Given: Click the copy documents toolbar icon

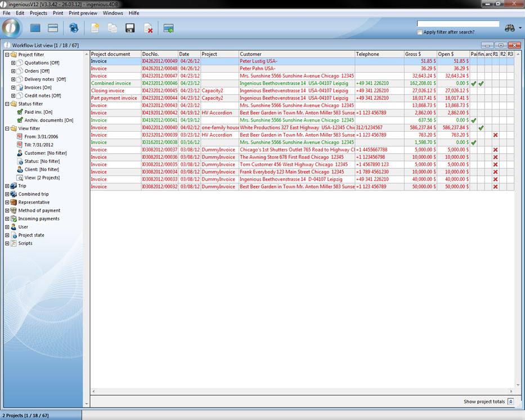Looking at the screenshot, I should coord(113,28).
